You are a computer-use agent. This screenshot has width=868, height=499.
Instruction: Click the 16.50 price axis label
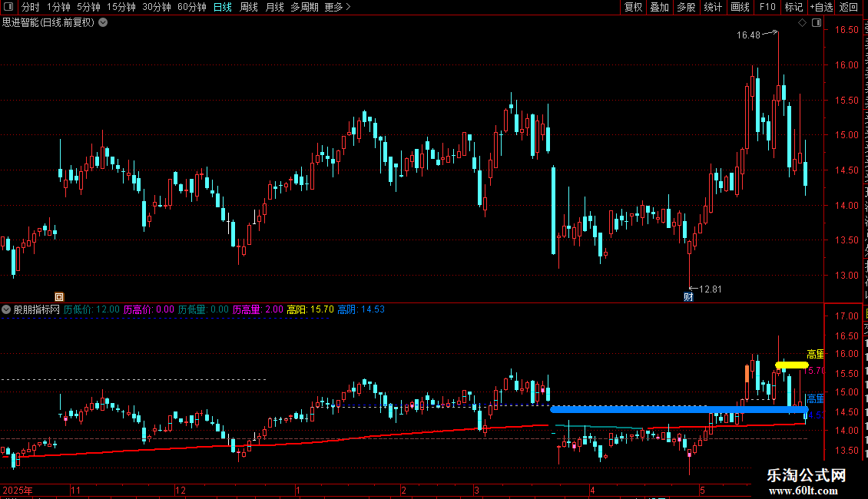(x=847, y=30)
